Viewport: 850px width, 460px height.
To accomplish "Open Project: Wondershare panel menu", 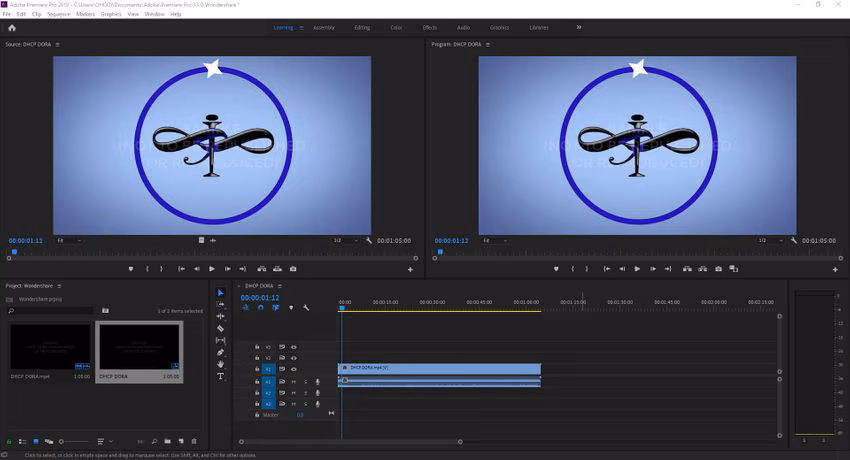I will click(x=59, y=286).
